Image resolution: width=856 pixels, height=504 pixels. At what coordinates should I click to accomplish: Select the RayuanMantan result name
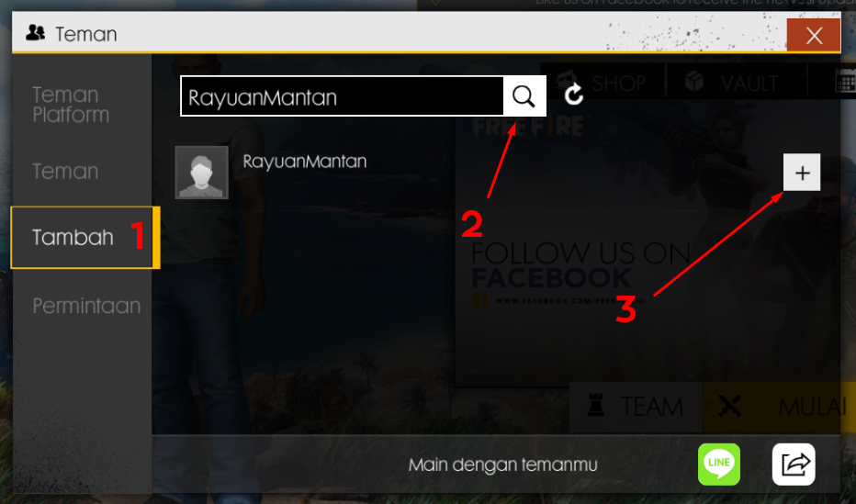click(x=305, y=162)
